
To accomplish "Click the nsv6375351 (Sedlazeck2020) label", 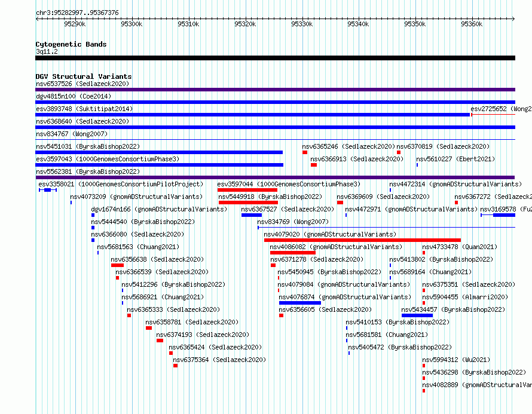I will coord(469,284).
